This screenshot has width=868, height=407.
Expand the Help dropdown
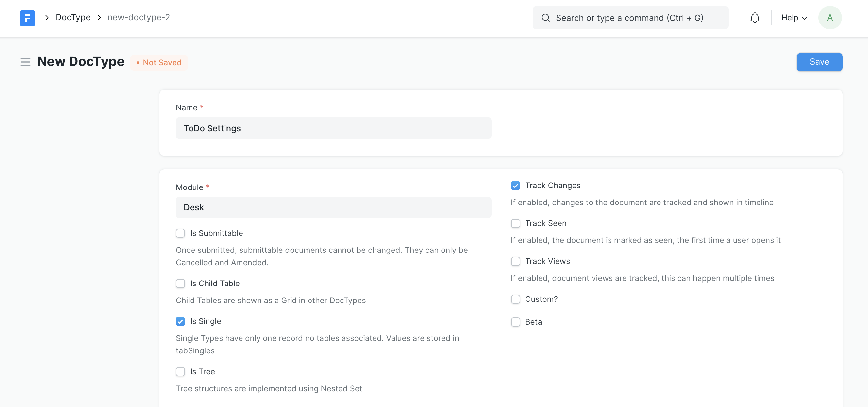(794, 18)
